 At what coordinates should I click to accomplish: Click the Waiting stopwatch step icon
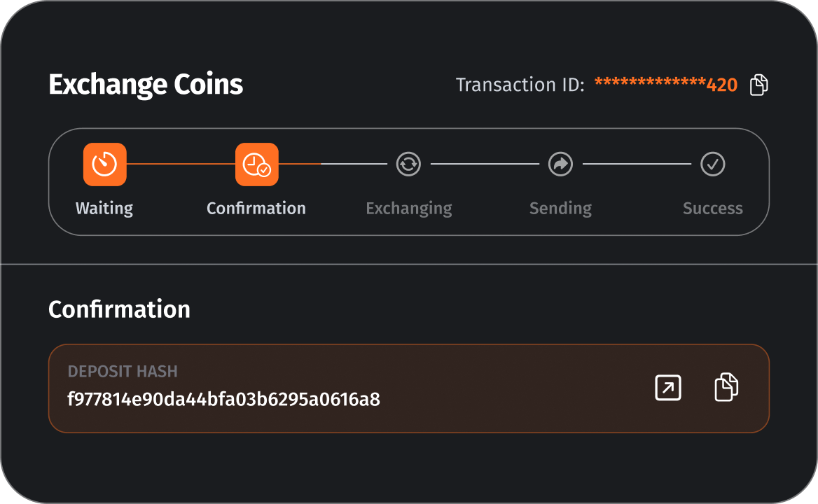pyautogui.click(x=105, y=164)
